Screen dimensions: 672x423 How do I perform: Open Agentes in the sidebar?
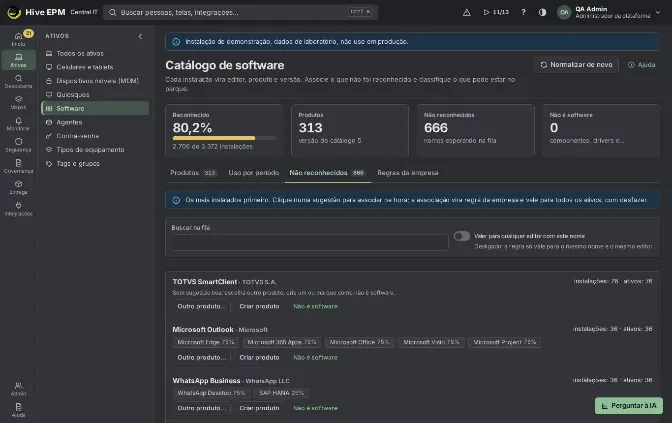coord(95,122)
